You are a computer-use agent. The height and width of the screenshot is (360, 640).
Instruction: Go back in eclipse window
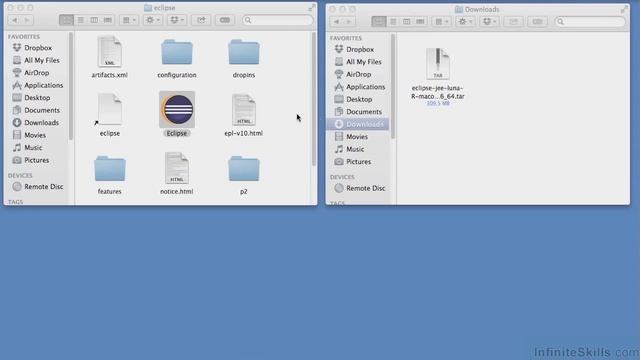click(x=14, y=20)
